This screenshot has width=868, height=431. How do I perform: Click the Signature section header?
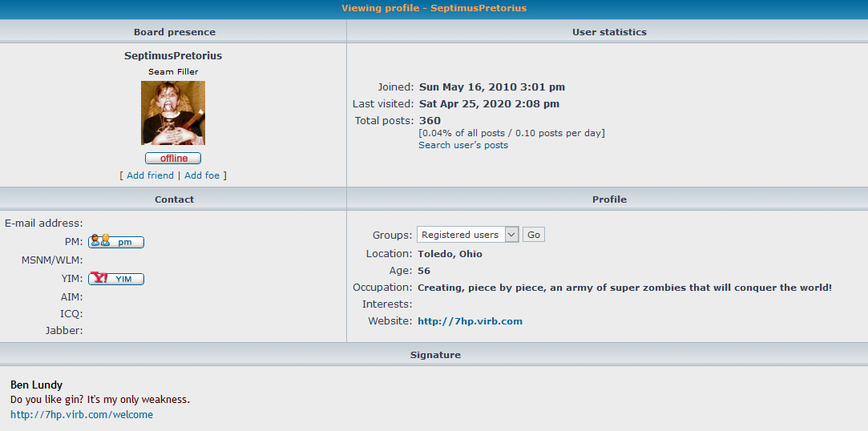click(x=435, y=355)
